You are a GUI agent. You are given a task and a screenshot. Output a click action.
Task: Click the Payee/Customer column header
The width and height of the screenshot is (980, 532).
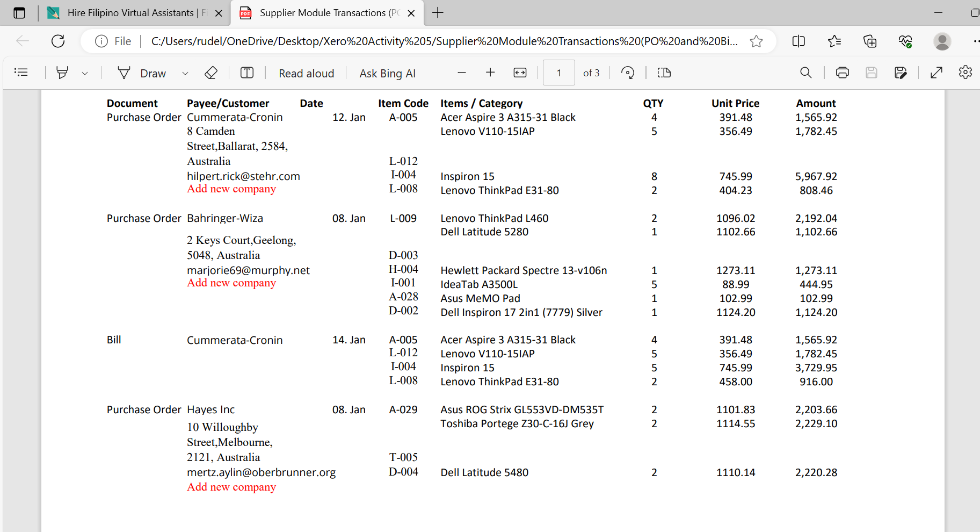click(228, 103)
